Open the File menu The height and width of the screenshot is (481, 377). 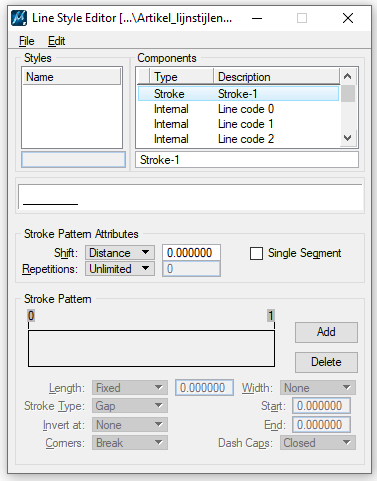coord(26,41)
